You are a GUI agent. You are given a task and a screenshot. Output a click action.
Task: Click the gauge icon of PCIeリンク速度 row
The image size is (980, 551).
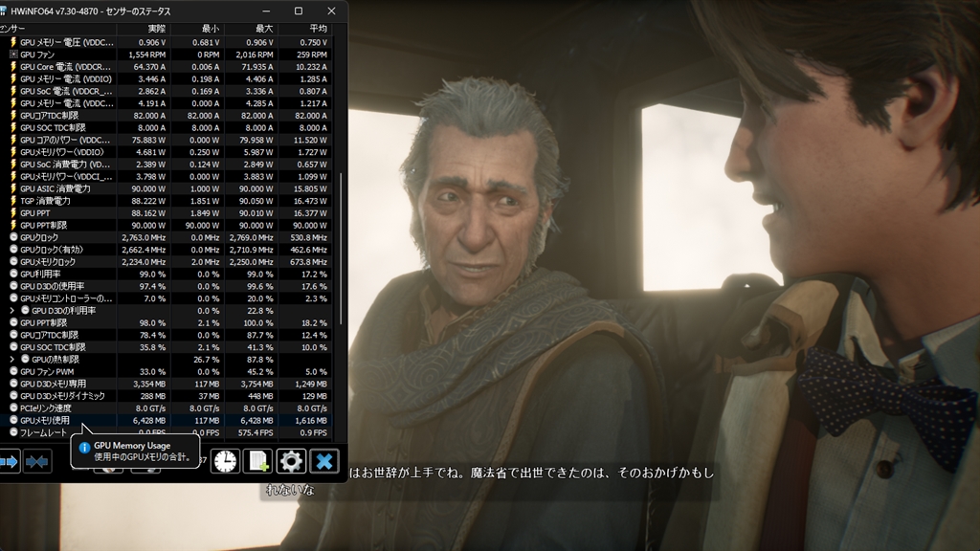[x=13, y=408]
